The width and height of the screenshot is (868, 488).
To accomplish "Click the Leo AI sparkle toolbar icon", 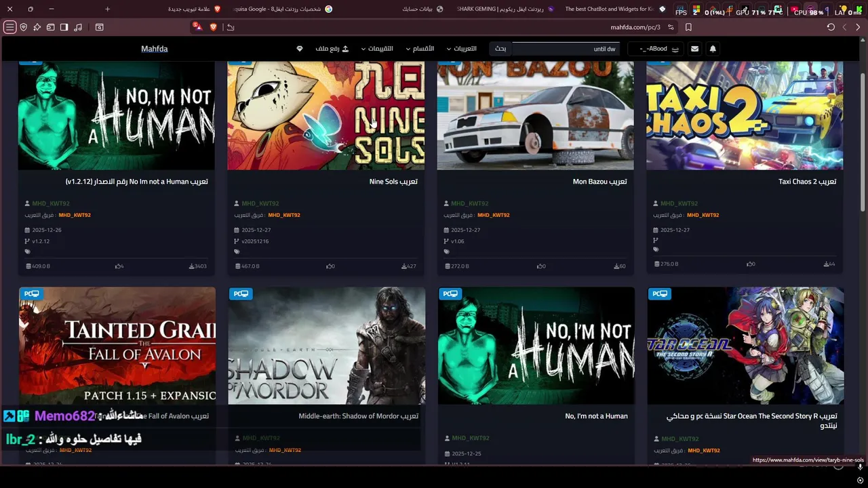I will (x=37, y=27).
